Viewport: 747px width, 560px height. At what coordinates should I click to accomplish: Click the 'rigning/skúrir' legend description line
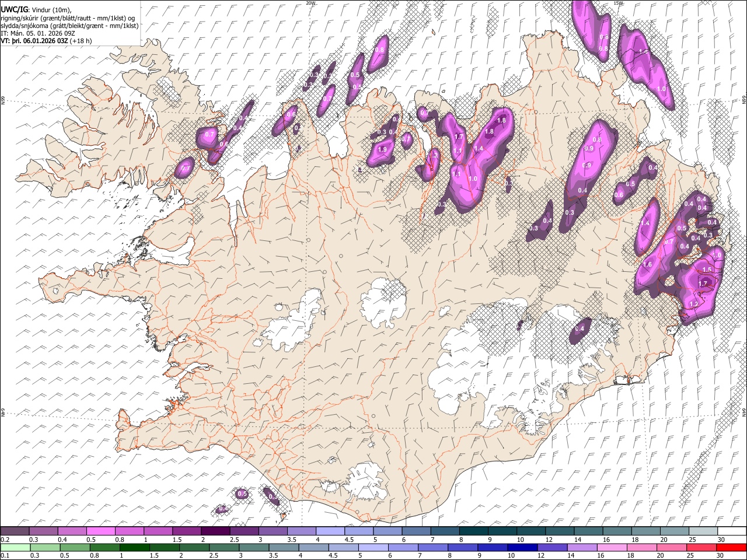[69, 17]
